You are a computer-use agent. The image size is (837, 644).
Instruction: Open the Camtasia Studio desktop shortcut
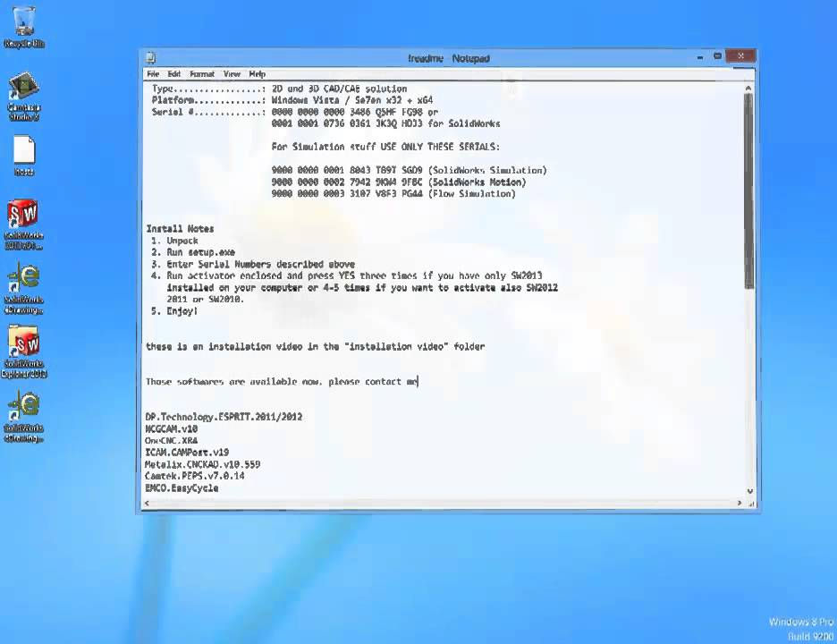click(x=23, y=97)
